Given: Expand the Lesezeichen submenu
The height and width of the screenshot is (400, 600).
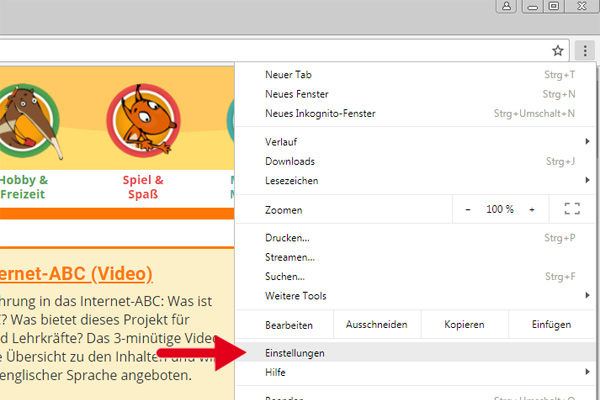Looking at the screenshot, I should coord(292,180).
